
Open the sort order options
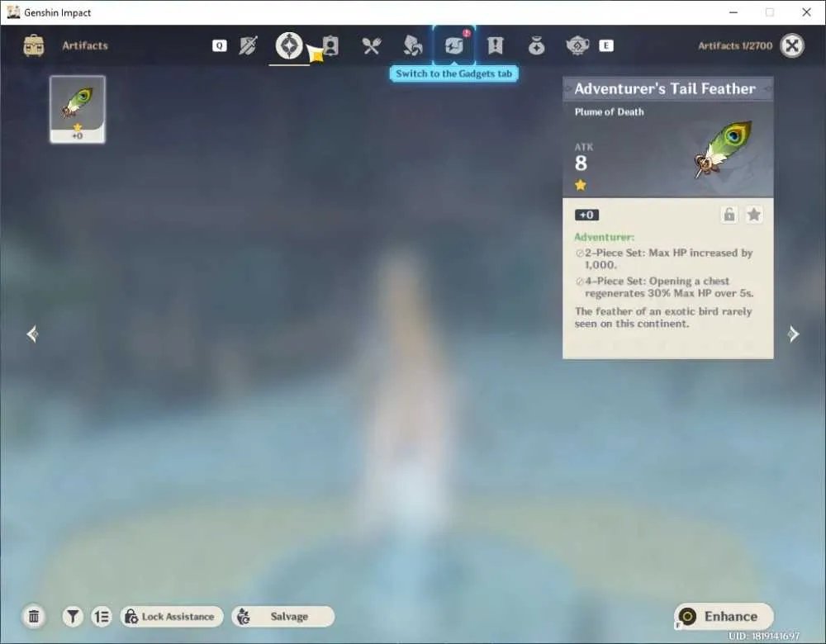(101, 617)
